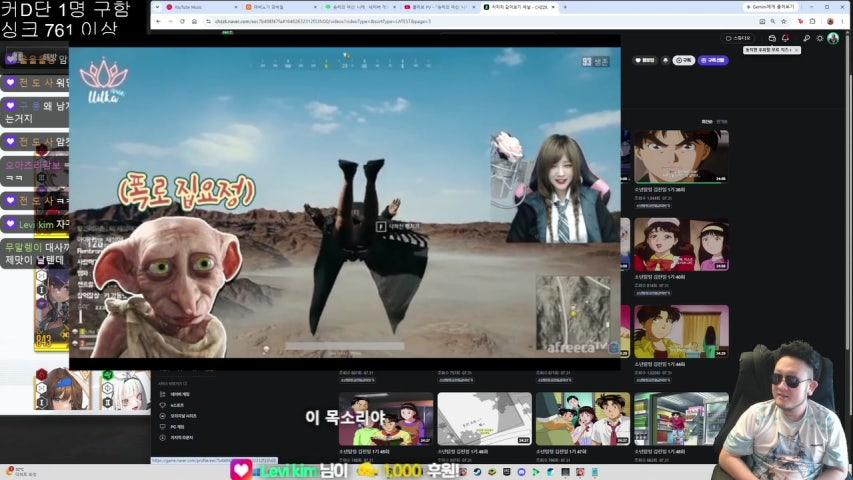Screen dimensions: 853x480
Task: View site information beside the URL
Action: click(208, 21)
